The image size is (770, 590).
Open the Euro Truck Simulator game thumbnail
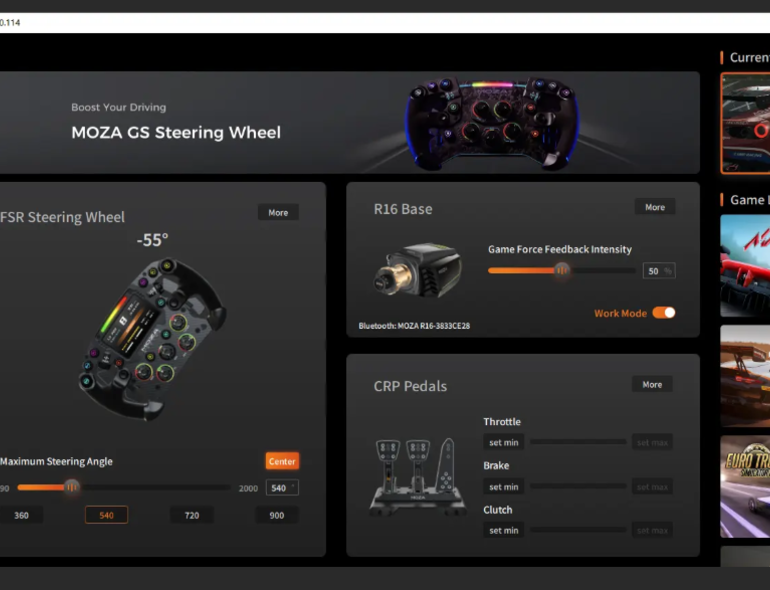pos(745,486)
